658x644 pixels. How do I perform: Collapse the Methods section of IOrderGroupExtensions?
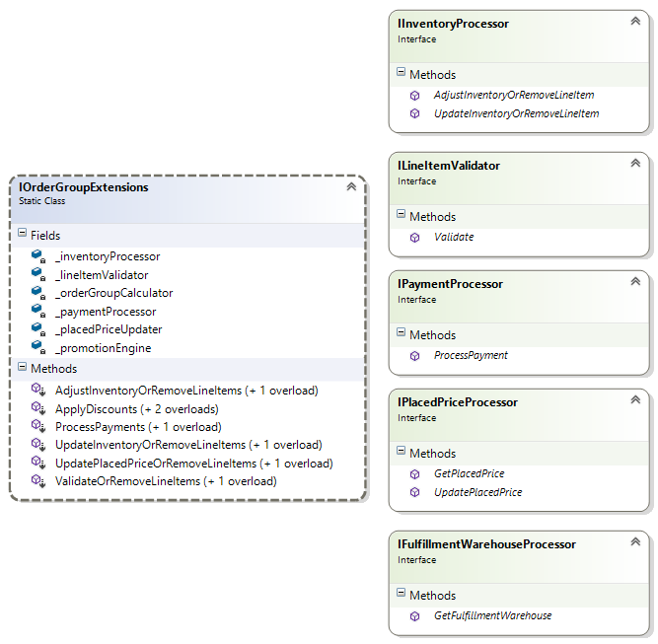point(23,367)
